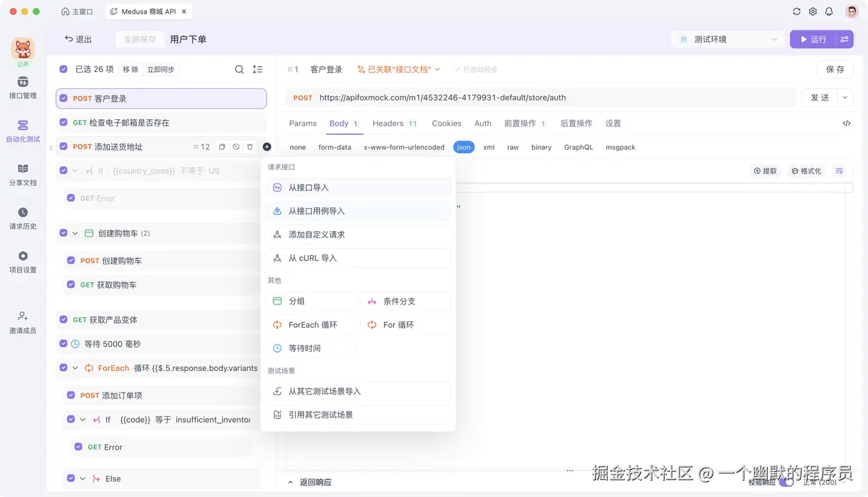Click the 发送 button
The height and width of the screenshot is (497, 868).
click(x=821, y=97)
